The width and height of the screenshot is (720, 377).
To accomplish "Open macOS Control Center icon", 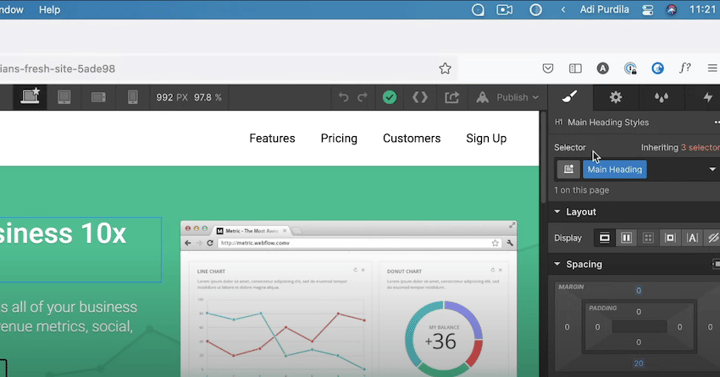I will (647, 10).
